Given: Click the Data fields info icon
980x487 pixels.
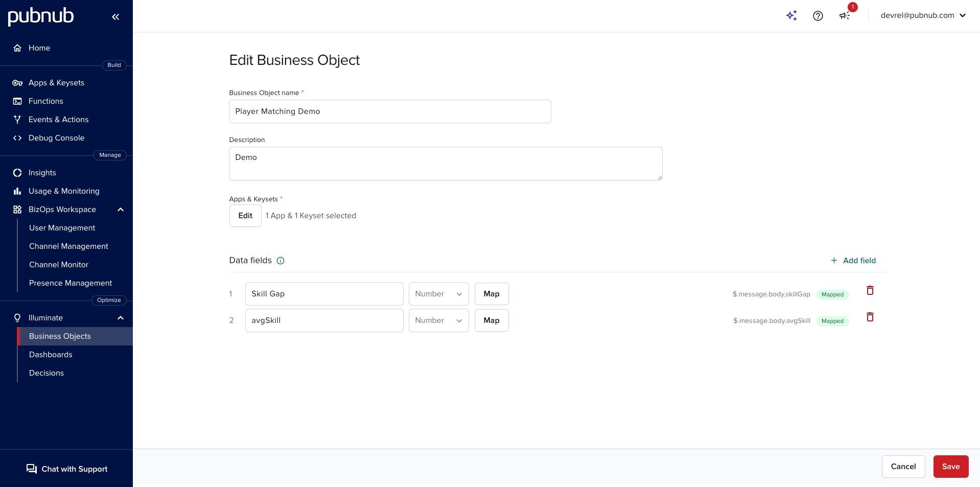Looking at the screenshot, I should click(281, 261).
